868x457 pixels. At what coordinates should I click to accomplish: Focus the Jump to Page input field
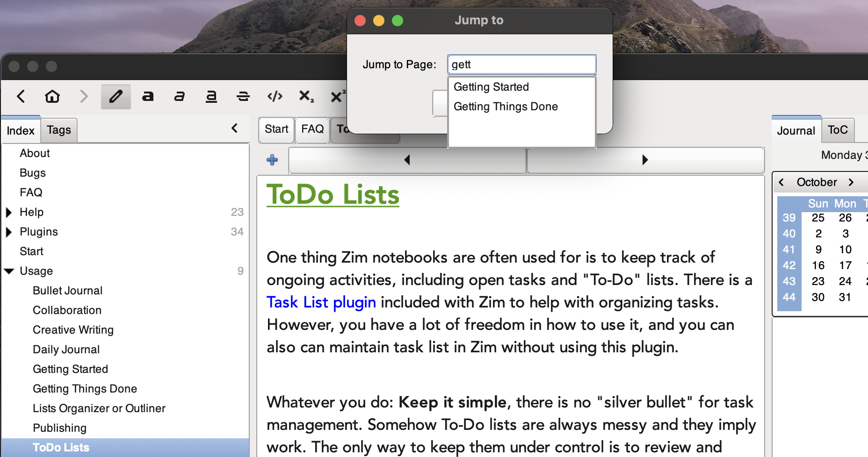pos(521,64)
